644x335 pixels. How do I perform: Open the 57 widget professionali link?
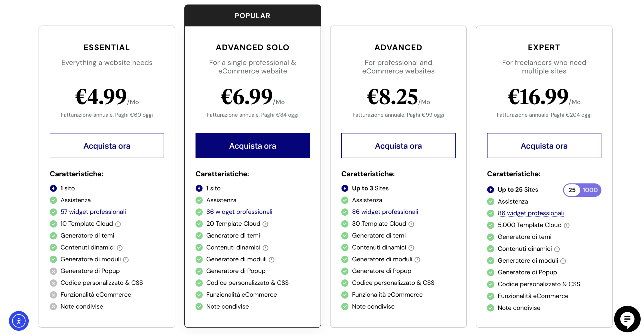coord(93,212)
